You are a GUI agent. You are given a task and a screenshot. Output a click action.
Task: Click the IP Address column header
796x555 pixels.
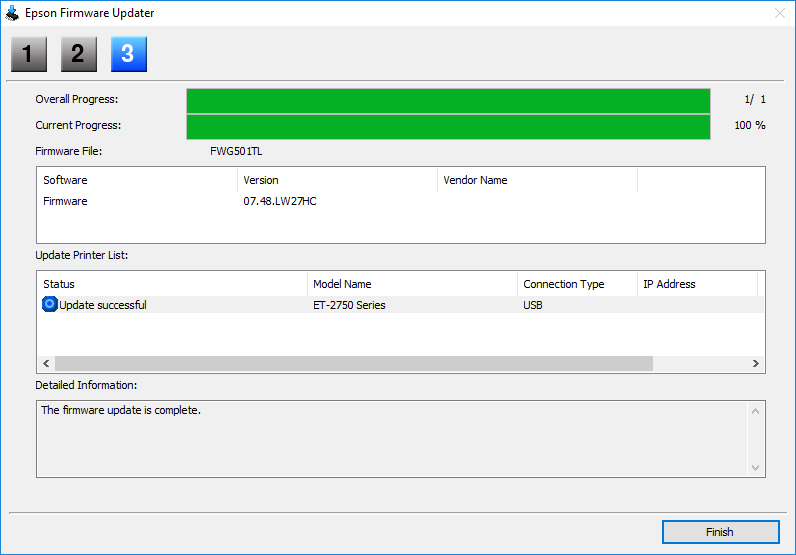pyautogui.click(x=695, y=284)
